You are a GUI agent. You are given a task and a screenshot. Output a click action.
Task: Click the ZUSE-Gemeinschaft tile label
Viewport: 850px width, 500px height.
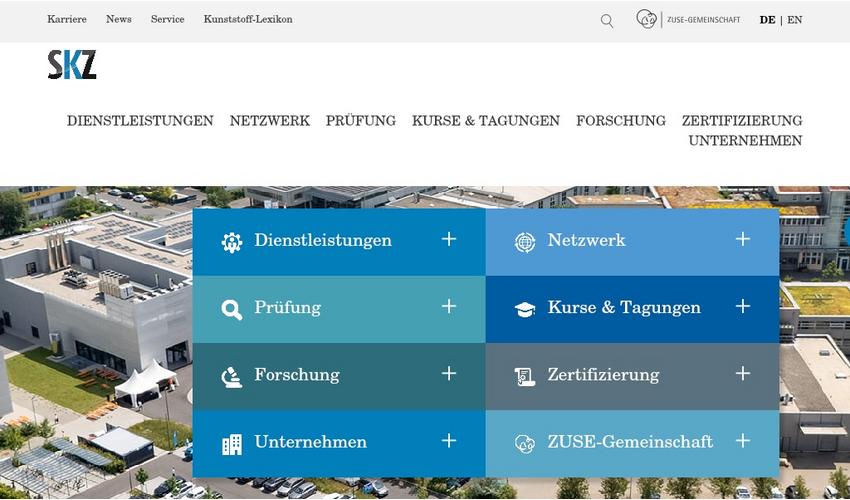click(630, 442)
